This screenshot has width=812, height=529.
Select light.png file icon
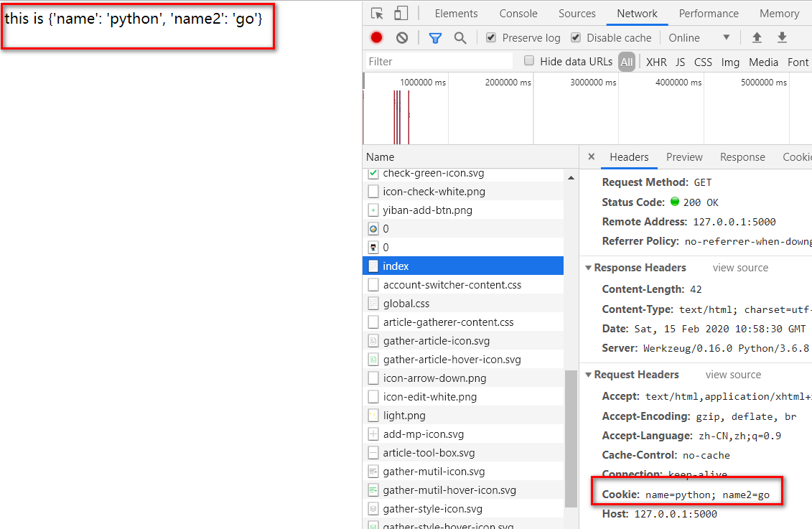(x=373, y=415)
